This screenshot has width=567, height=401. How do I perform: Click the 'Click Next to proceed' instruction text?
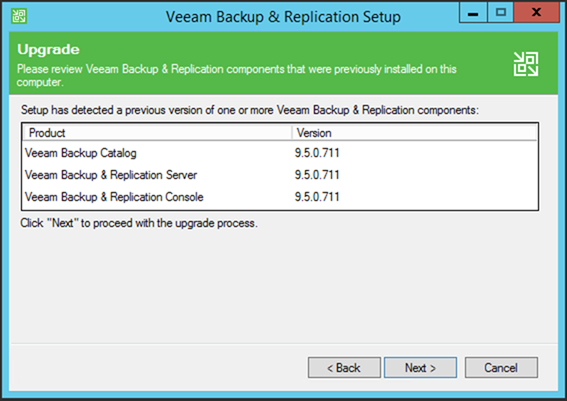tap(139, 223)
